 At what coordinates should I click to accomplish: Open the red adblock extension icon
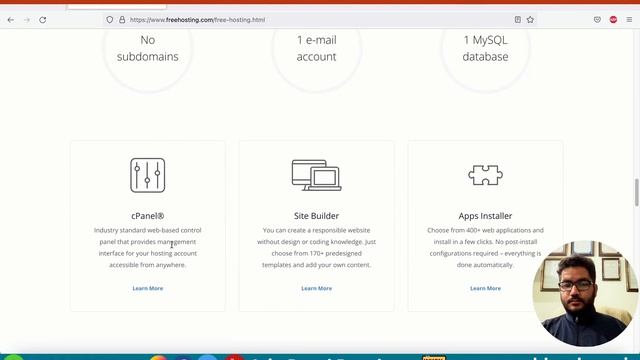click(x=613, y=20)
